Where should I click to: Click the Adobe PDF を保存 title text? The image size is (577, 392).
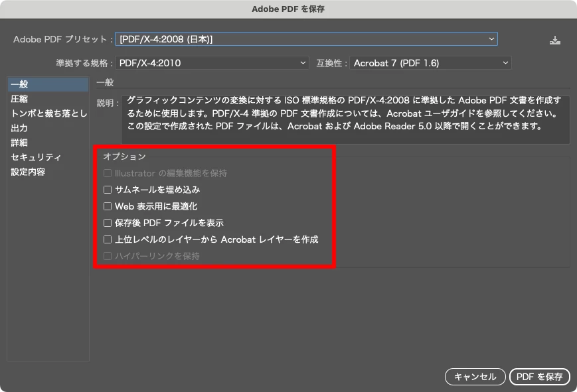[288, 9]
